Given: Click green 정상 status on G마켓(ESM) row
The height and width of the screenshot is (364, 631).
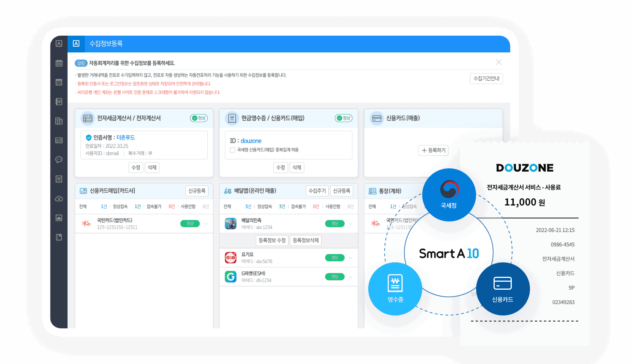Looking at the screenshot, I should (x=335, y=277).
